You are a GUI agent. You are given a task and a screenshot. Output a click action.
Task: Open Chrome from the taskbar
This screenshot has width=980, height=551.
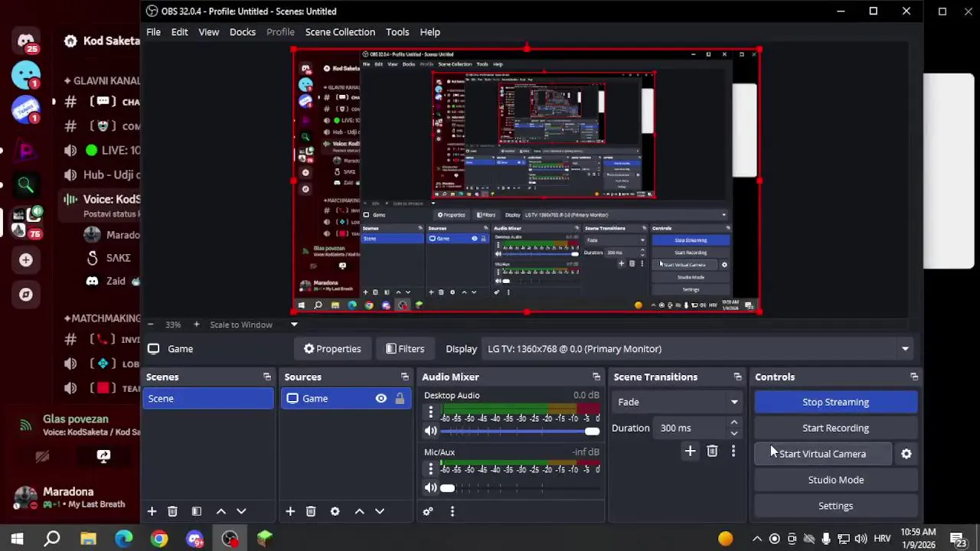coord(159,539)
